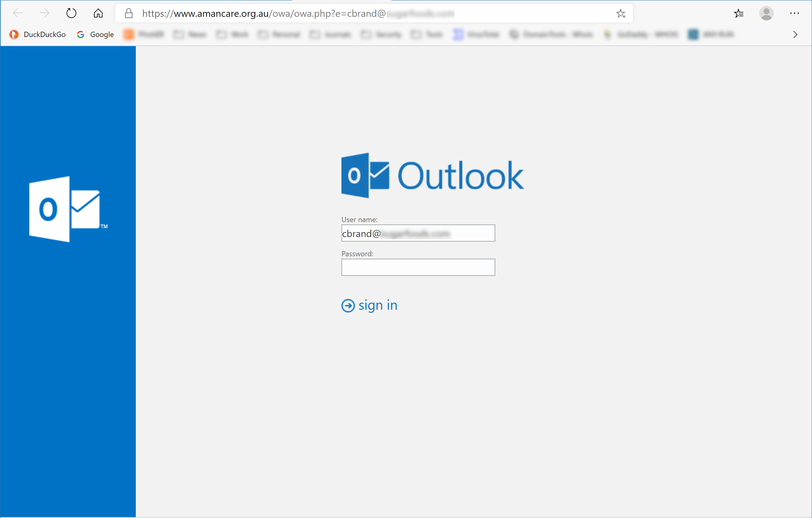Click the browser refresh icon

click(71, 13)
